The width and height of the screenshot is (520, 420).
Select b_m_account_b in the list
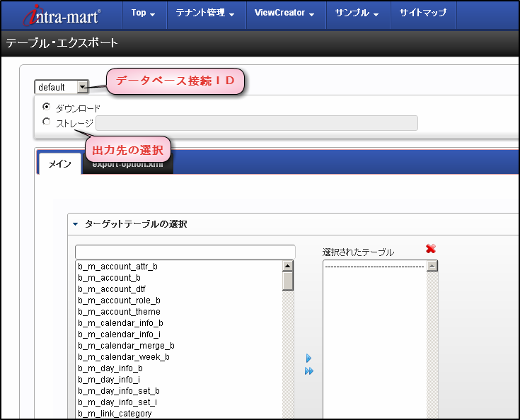179,278
